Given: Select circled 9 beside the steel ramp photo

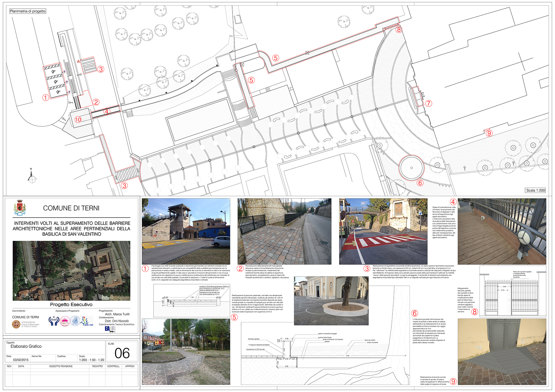Looking at the screenshot, I should tap(453, 381).
